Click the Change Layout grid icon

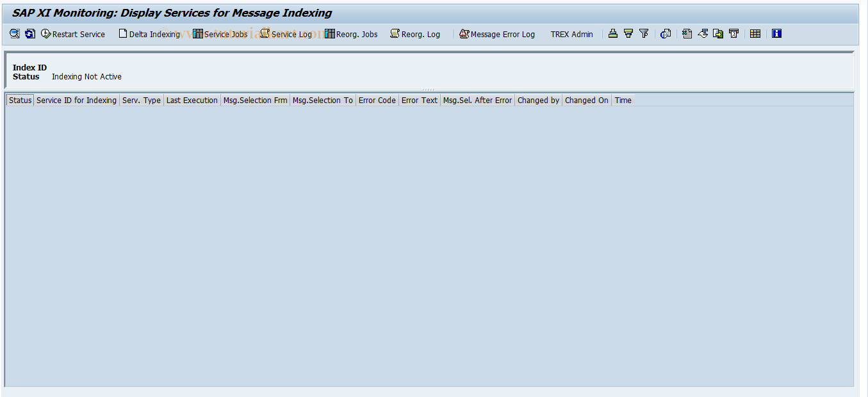755,34
